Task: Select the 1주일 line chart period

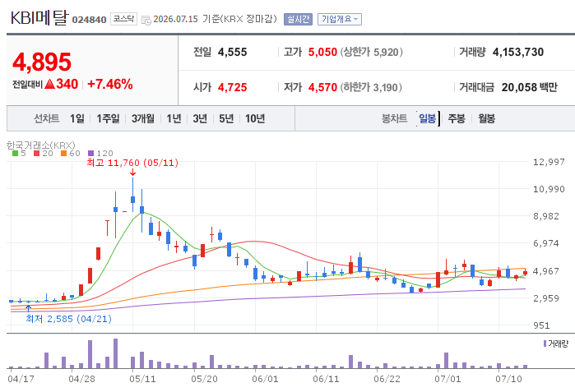Action: tap(108, 118)
